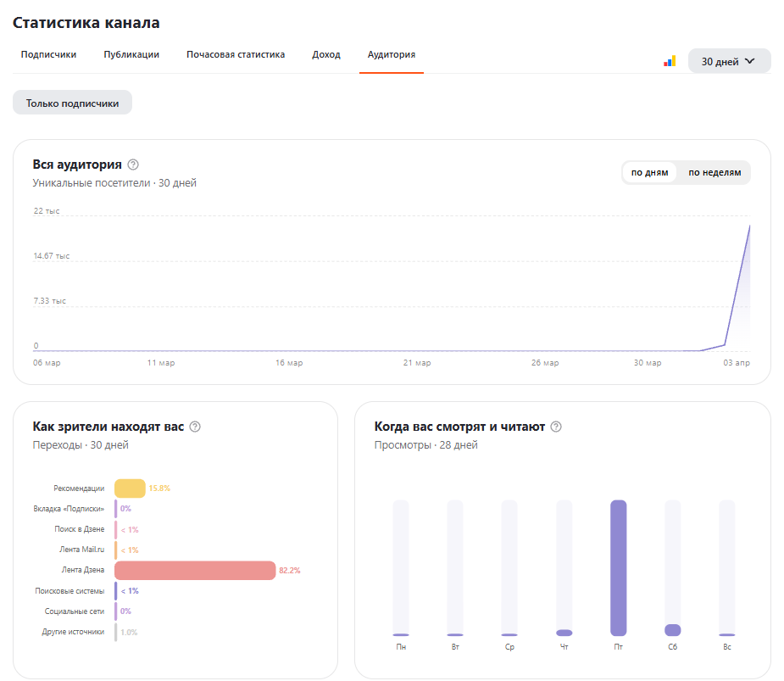Click help icon beside Когда вас смотрят и читают
Viewport: 784px width, 681px height.
(556, 427)
